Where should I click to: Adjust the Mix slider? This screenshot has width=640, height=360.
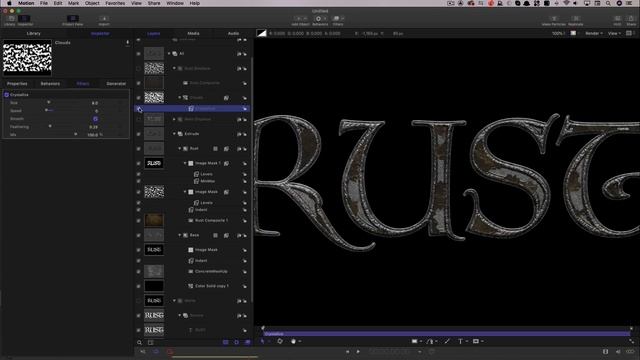pos(76,134)
